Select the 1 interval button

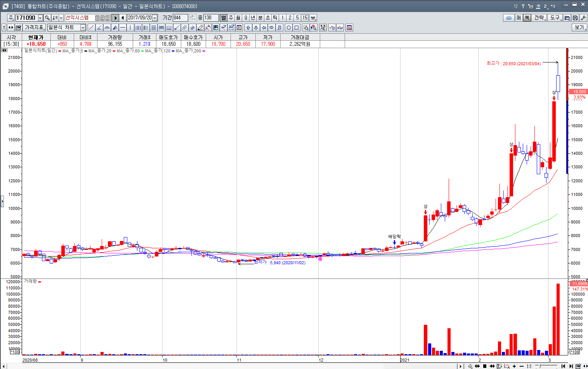pyautogui.click(x=283, y=18)
